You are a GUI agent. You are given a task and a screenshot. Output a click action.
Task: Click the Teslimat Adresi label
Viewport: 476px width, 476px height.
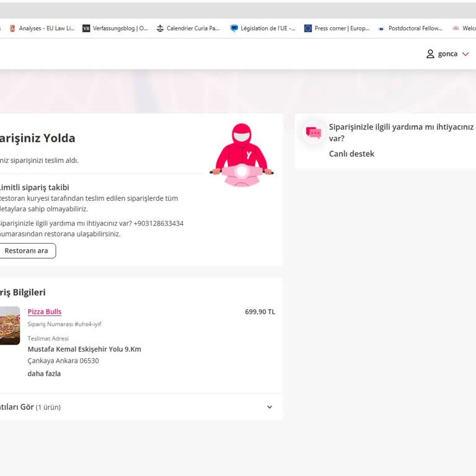point(48,338)
